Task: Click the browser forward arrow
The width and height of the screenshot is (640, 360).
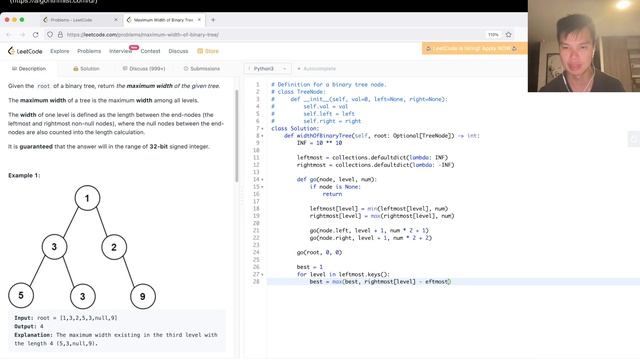Action: pyautogui.click(x=22, y=35)
